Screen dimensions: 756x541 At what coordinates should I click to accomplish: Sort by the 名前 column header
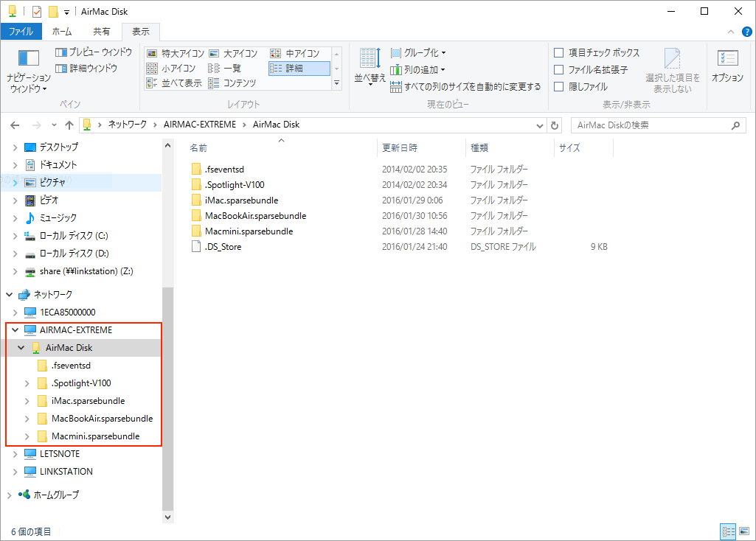(280, 148)
